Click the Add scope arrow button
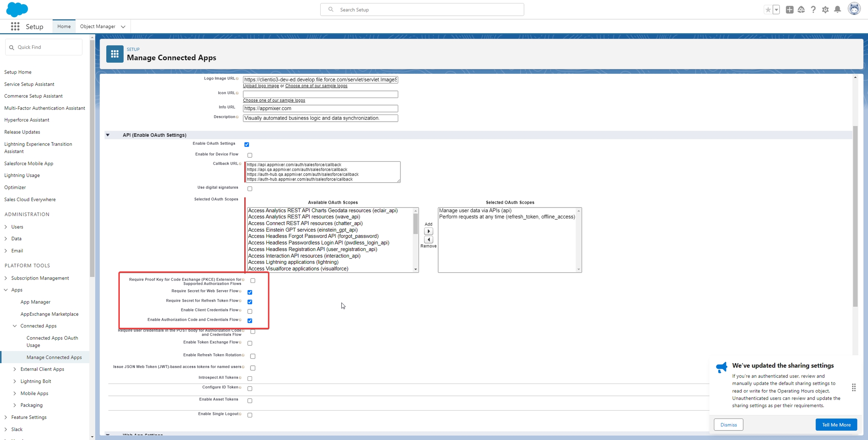This screenshot has width=868, height=440. [428, 231]
